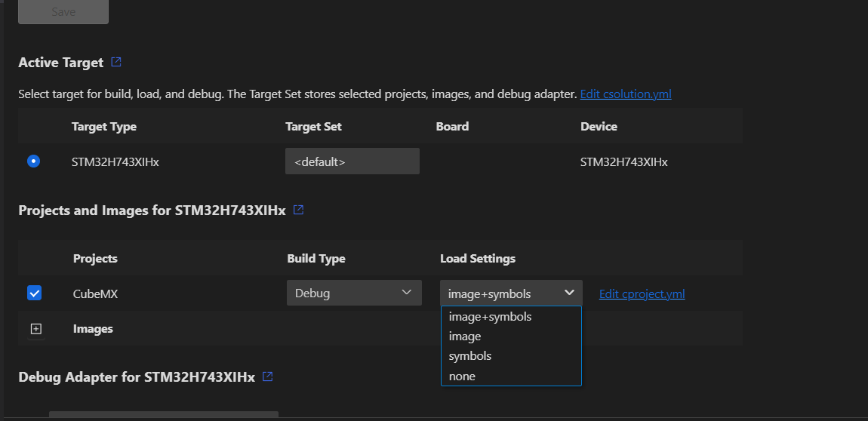The image size is (868, 421).
Task: Open the Edit csolution.yml link
Action: [626, 94]
